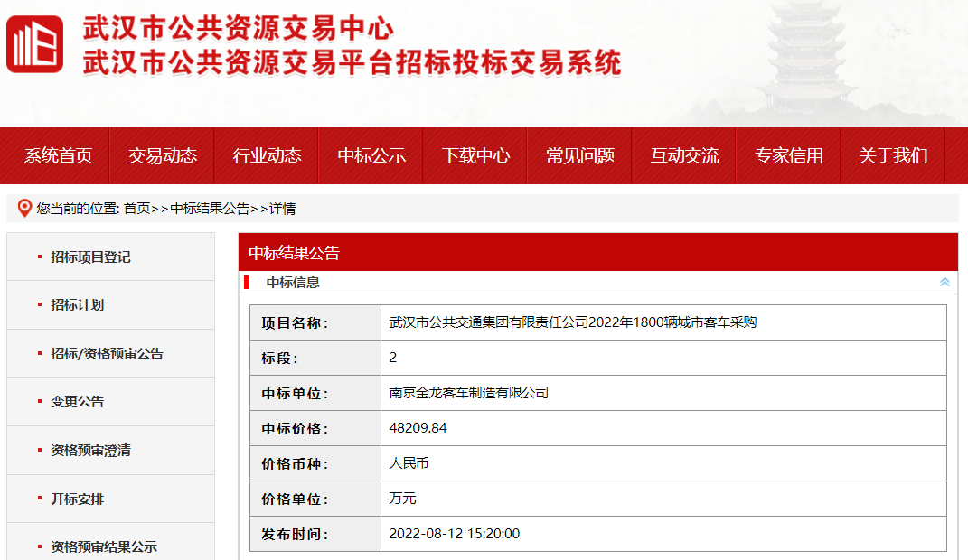This screenshot has height=560, width=968.
Task: Click the location pin icon in breadcrumb
Action: pyautogui.click(x=24, y=209)
